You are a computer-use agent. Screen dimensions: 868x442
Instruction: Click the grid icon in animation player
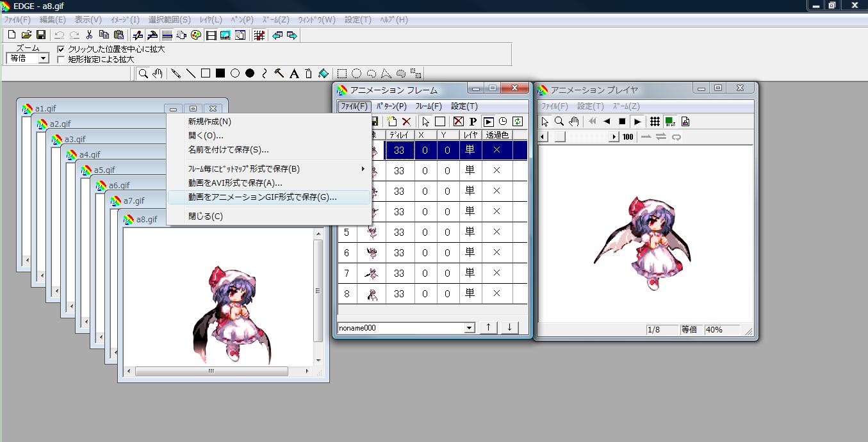(x=655, y=122)
